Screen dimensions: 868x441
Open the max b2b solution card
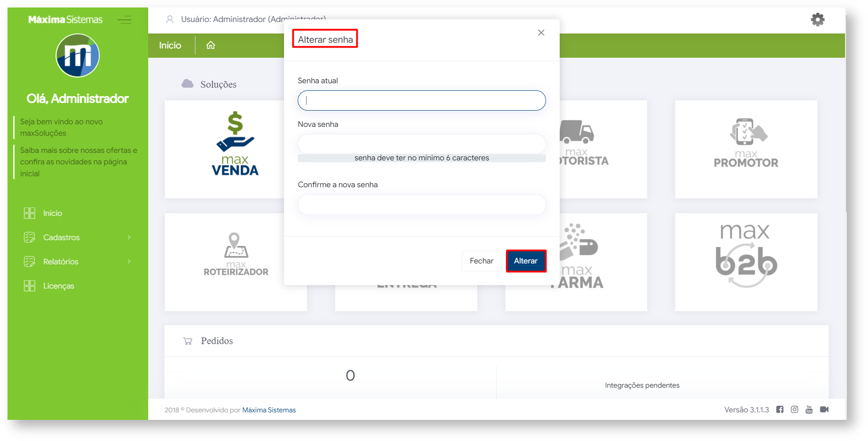tap(746, 262)
